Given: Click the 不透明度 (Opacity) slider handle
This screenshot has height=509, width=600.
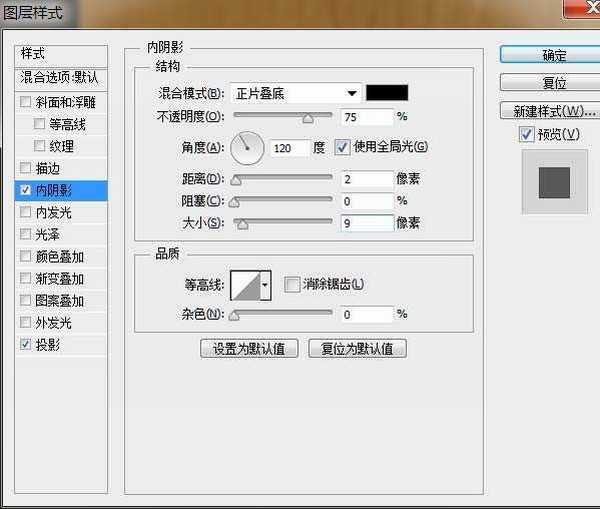Looking at the screenshot, I should 307,117.
